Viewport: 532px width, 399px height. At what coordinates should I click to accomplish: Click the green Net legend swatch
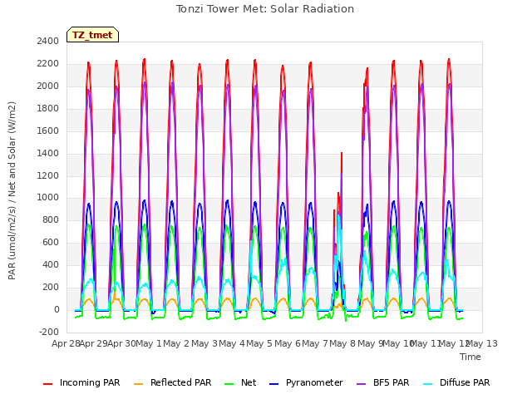point(229,383)
